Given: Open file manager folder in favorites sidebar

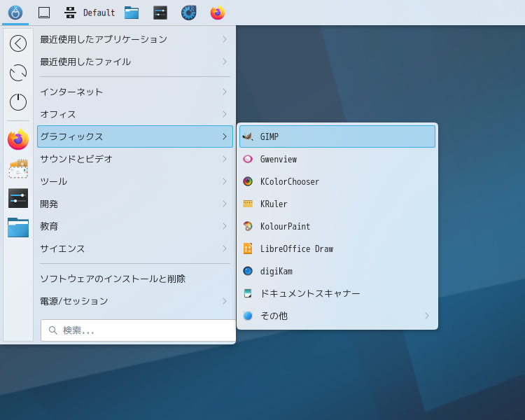Looking at the screenshot, I should (18, 227).
